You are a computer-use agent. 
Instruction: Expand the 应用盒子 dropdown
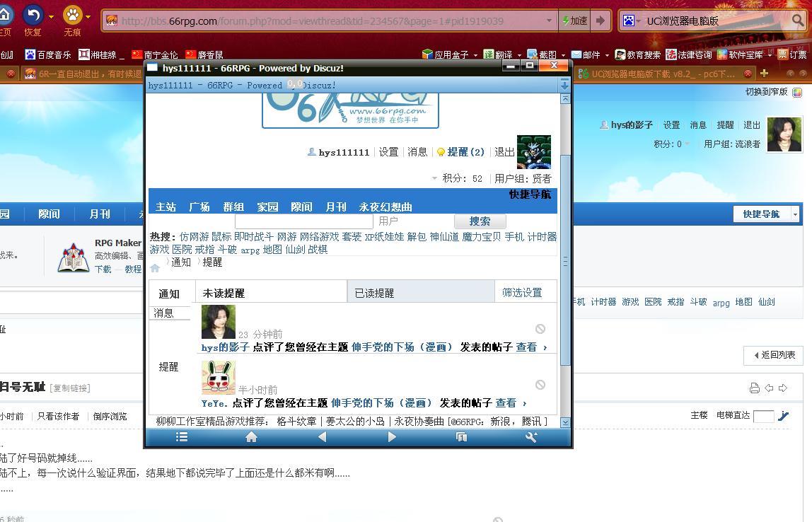click(x=475, y=55)
